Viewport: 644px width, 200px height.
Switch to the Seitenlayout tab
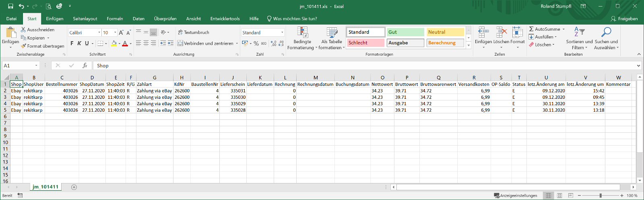pos(85,19)
